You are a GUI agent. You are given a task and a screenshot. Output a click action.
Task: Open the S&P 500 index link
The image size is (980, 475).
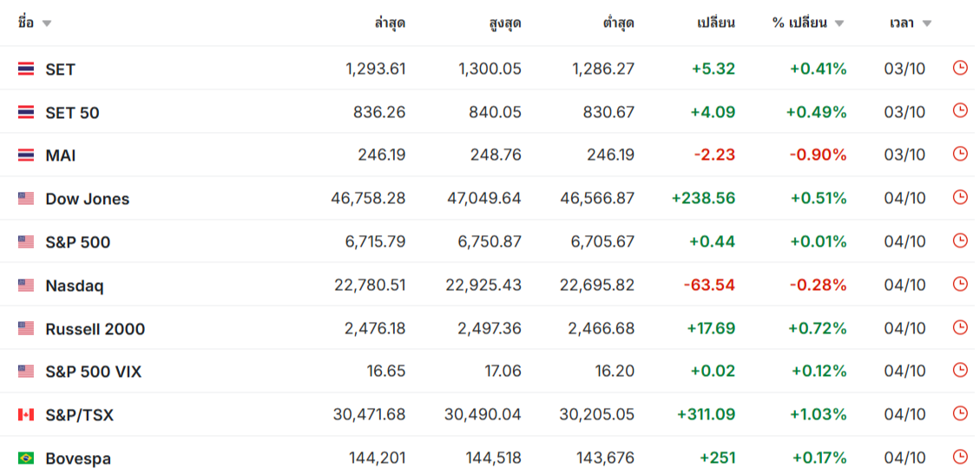(x=77, y=242)
